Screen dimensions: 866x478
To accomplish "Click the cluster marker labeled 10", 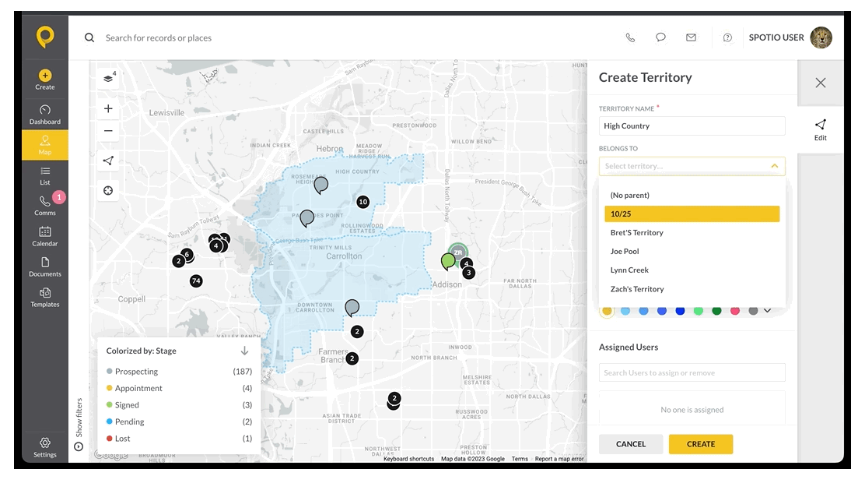I will pyautogui.click(x=363, y=202).
